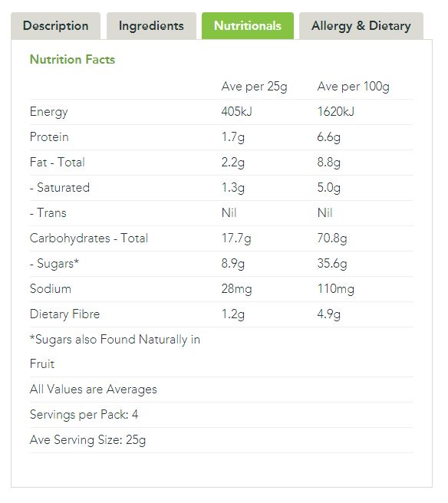Click the Ave per 25g column header
Viewport: 448px width, 503px height.
[x=254, y=87]
